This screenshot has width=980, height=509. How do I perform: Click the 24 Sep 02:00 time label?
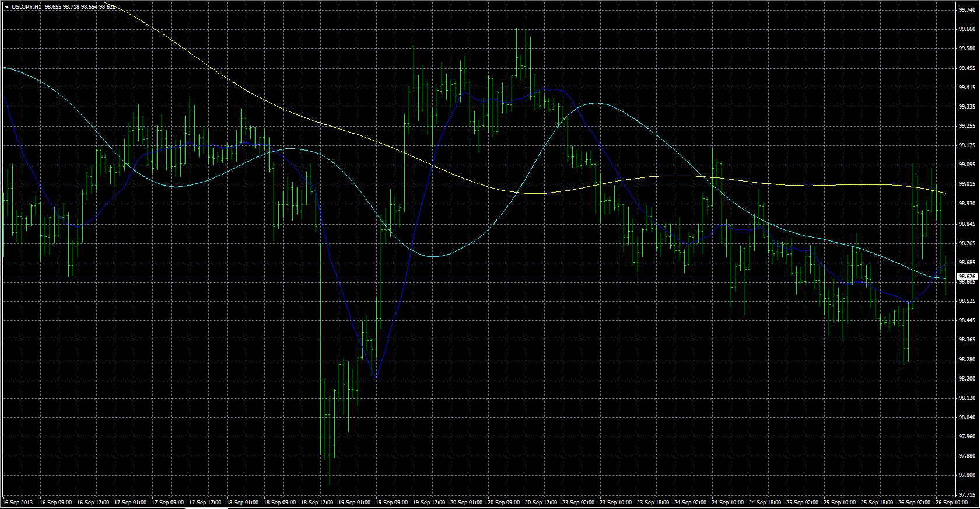(690, 502)
